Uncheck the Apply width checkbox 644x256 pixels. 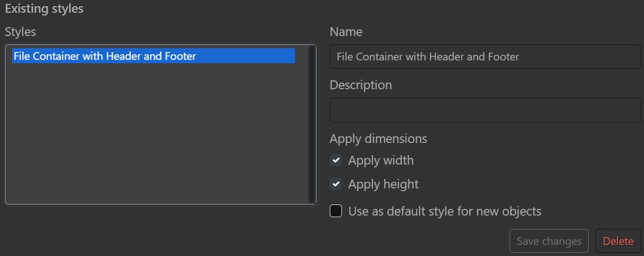pyautogui.click(x=336, y=160)
